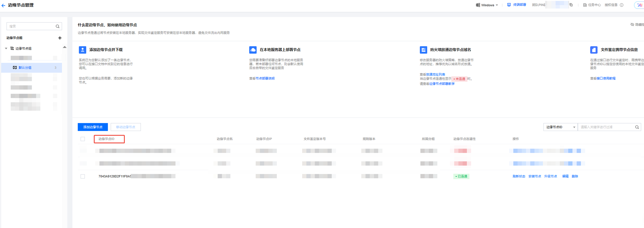Viewport: 644px width, 228px height.
Task: Collapse the 边缘节点组 tree node
Action: point(6,49)
